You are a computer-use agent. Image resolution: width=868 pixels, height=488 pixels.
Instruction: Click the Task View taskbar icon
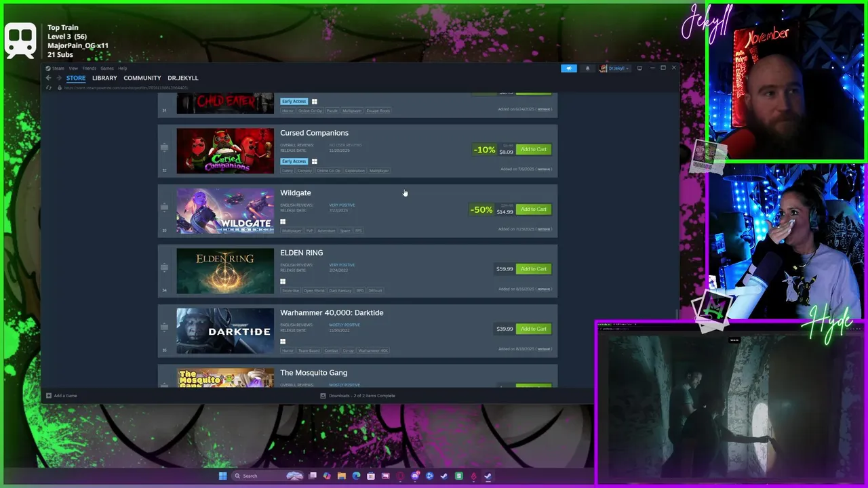(313, 476)
